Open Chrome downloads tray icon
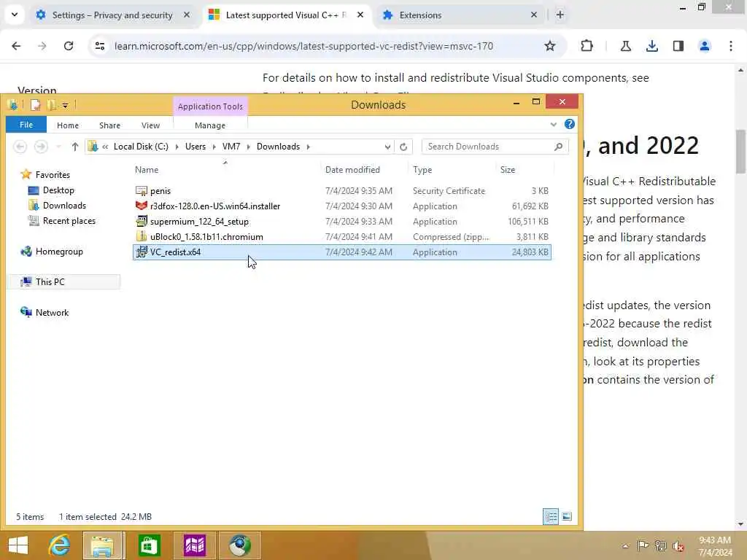The image size is (747, 560). (x=651, y=46)
